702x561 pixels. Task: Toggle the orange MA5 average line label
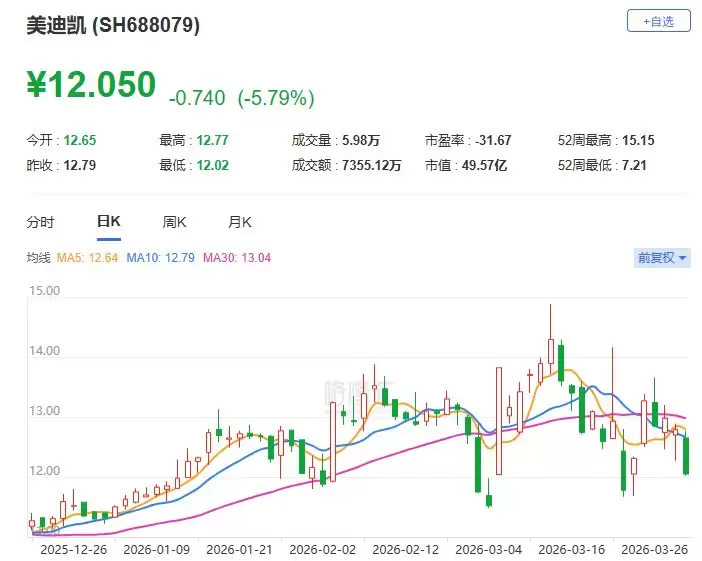[x=87, y=258]
